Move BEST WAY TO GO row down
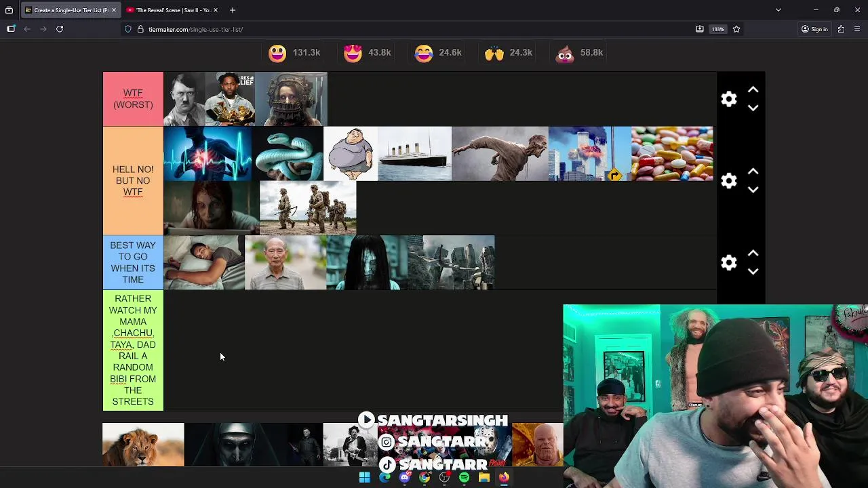The image size is (868, 488). 753,271
